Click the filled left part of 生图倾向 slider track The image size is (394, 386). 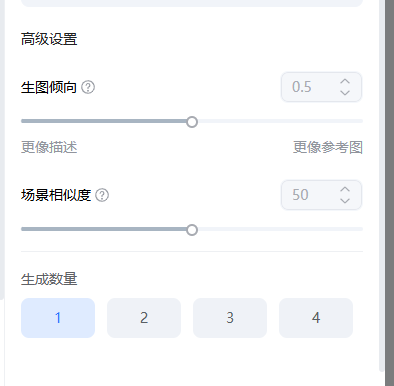point(104,121)
